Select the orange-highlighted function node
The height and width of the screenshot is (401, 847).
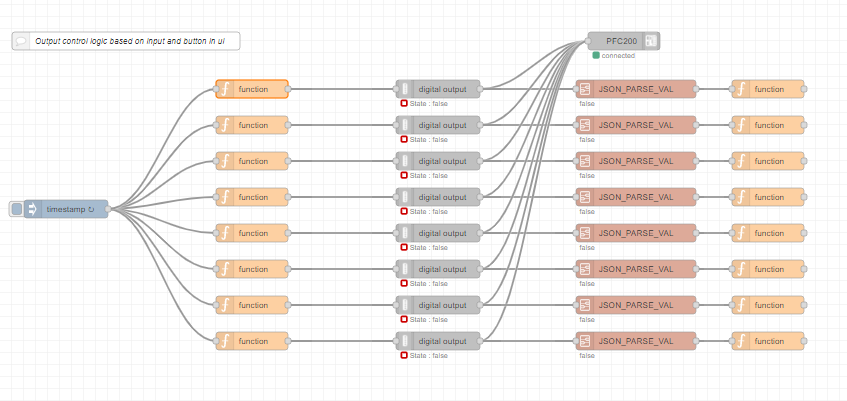[252, 89]
